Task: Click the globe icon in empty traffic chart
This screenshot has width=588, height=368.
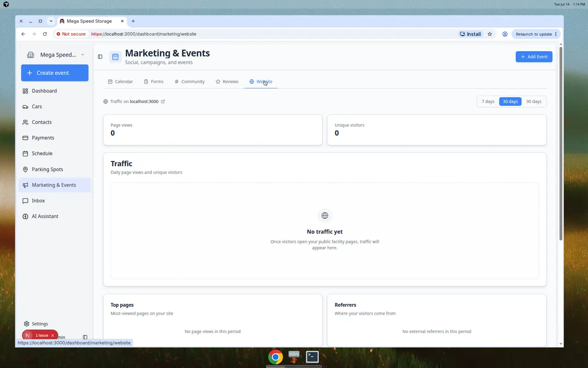Action: (325, 215)
